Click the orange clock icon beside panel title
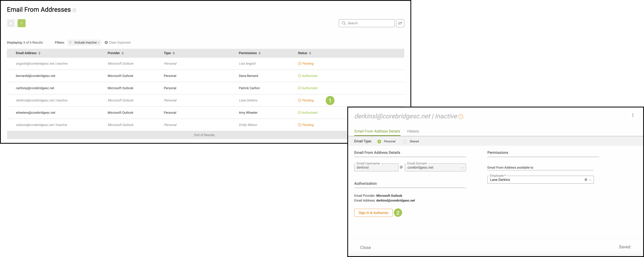Viewport: 644px width, 257px height. 461,117
